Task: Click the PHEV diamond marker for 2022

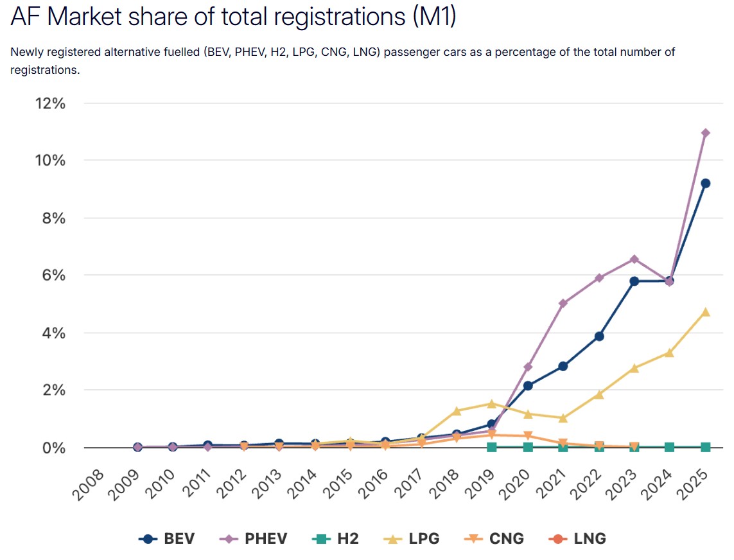Action: 599,278
